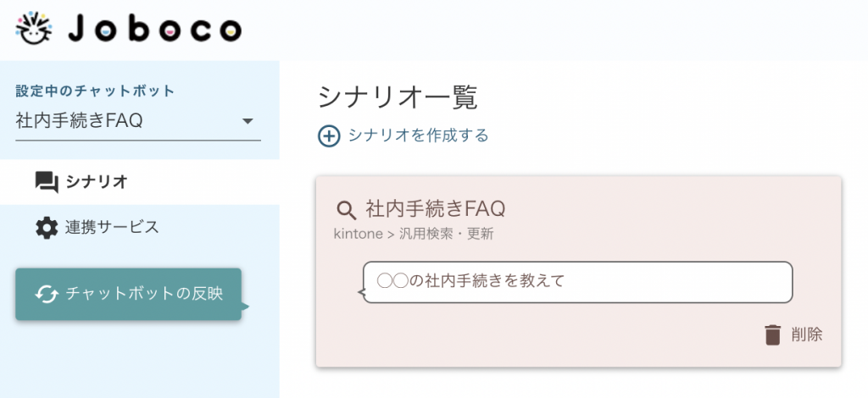868x398 pixels.
Task: Click the 設定中のチャットボット label text
Action: point(95,91)
